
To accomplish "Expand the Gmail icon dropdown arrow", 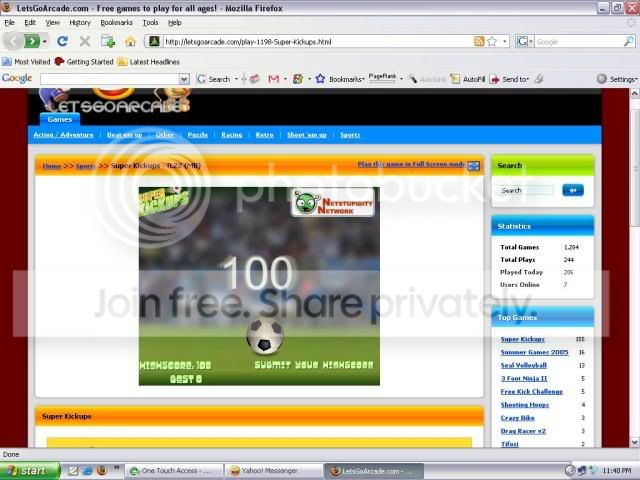I will click(x=284, y=79).
